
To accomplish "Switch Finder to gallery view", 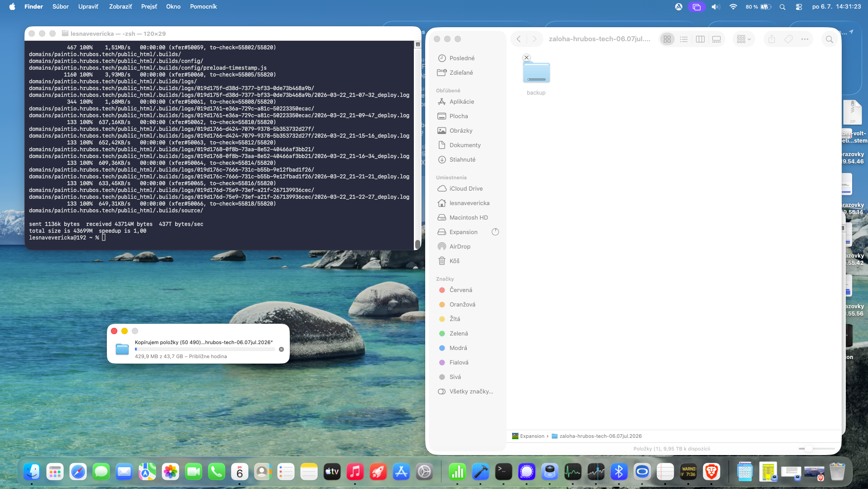I will click(716, 39).
